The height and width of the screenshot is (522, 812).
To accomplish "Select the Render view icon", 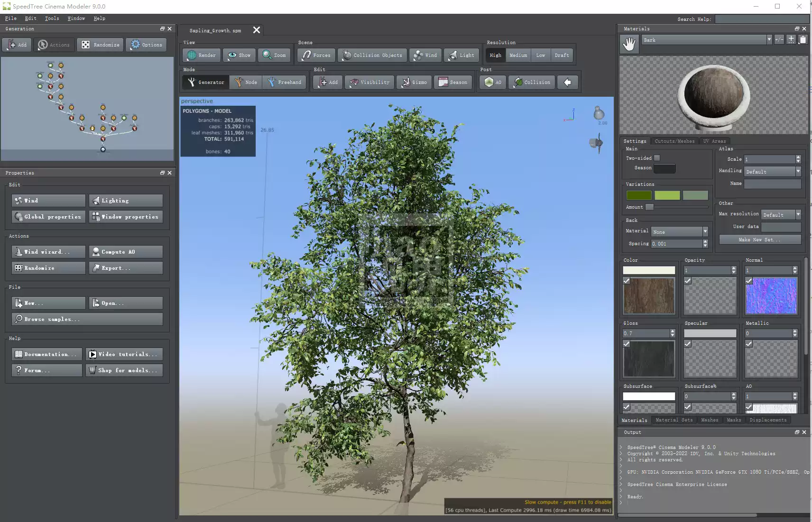I will coord(201,55).
